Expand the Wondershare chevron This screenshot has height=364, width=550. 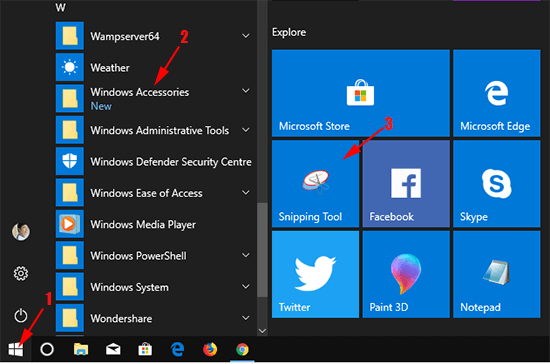[x=246, y=318]
